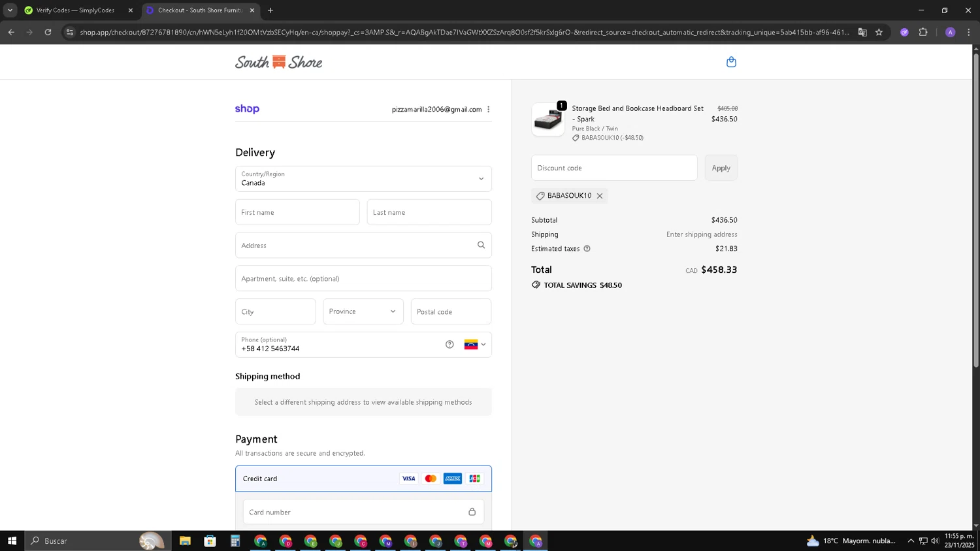The height and width of the screenshot is (551, 980).
Task: Focus the Last name field
Action: coord(429,212)
